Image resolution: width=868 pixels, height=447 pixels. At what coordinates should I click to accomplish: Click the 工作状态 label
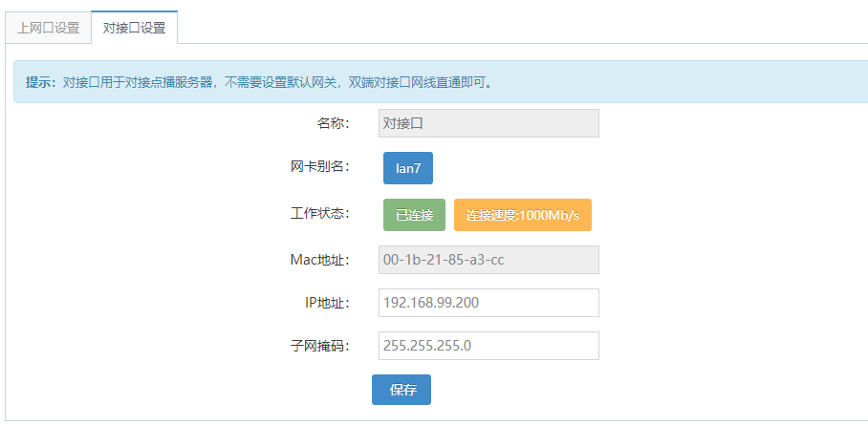(319, 213)
